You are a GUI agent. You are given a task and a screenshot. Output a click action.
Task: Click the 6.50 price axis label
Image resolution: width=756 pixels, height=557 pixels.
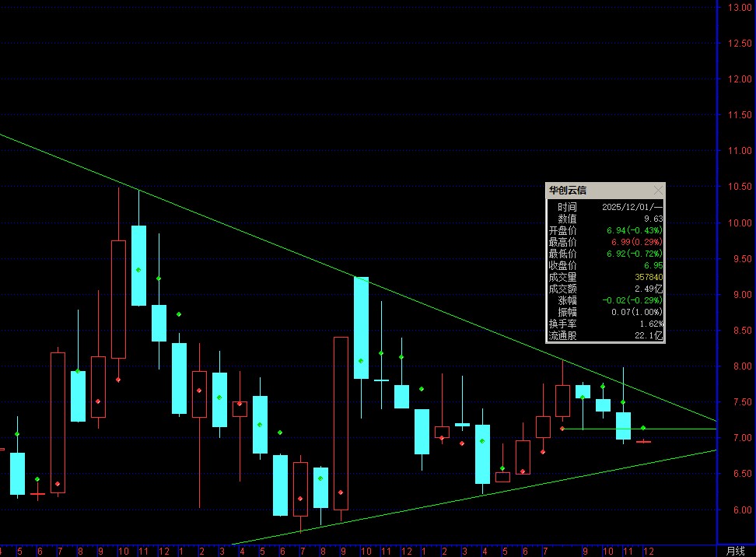(742, 474)
